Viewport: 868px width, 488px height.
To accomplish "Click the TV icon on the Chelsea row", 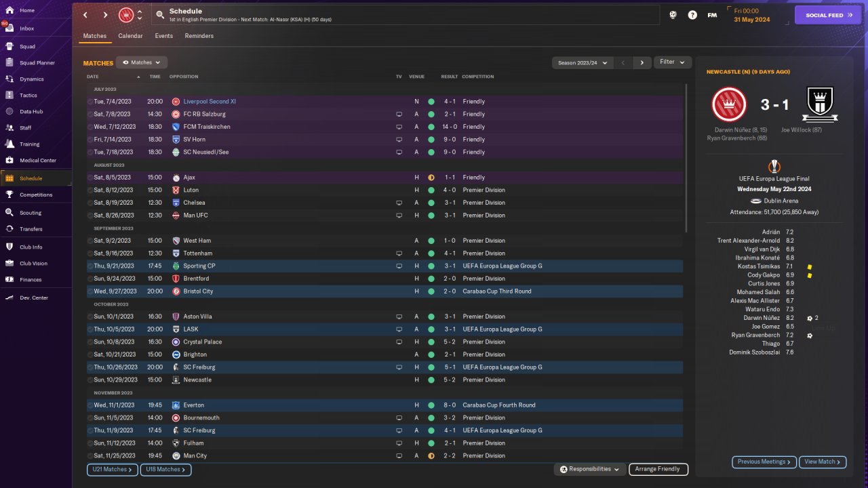I will point(399,203).
